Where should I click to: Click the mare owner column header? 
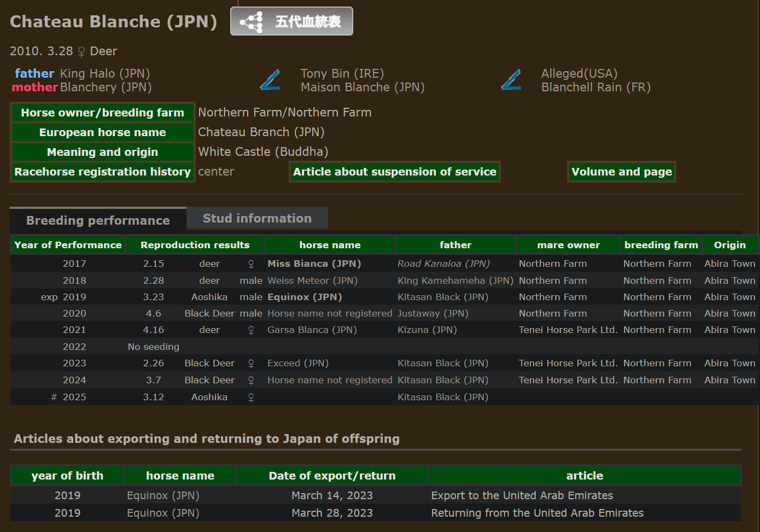pos(569,245)
